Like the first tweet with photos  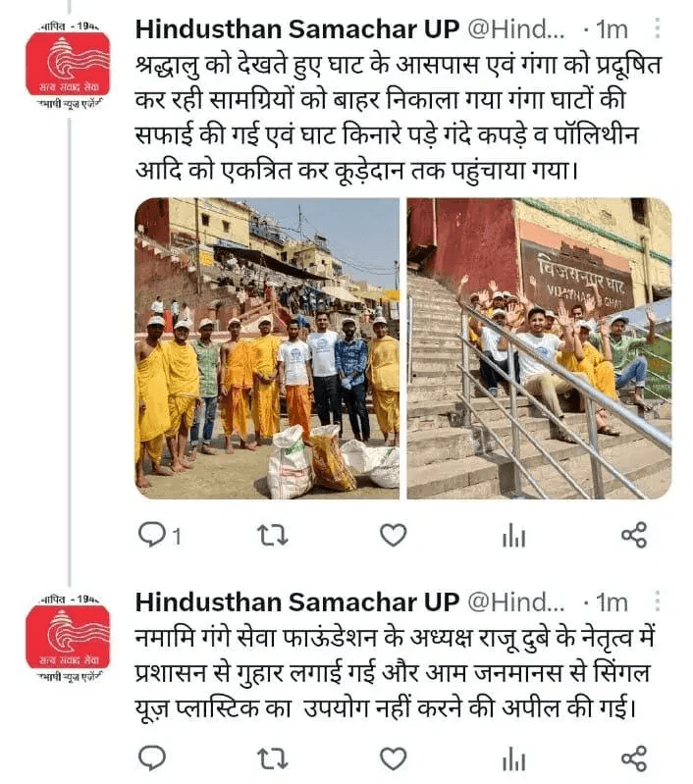point(394,535)
